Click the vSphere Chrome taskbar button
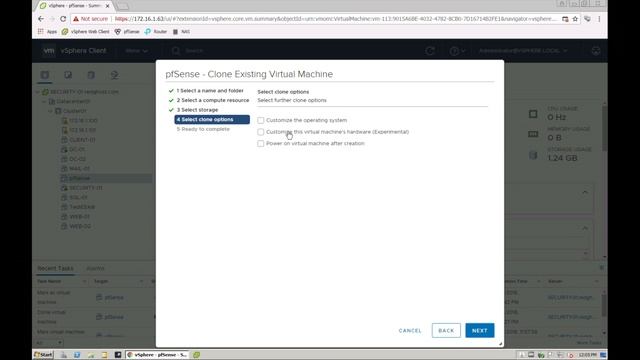The height and width of the screenshot is (360, 640). (157, 355)
